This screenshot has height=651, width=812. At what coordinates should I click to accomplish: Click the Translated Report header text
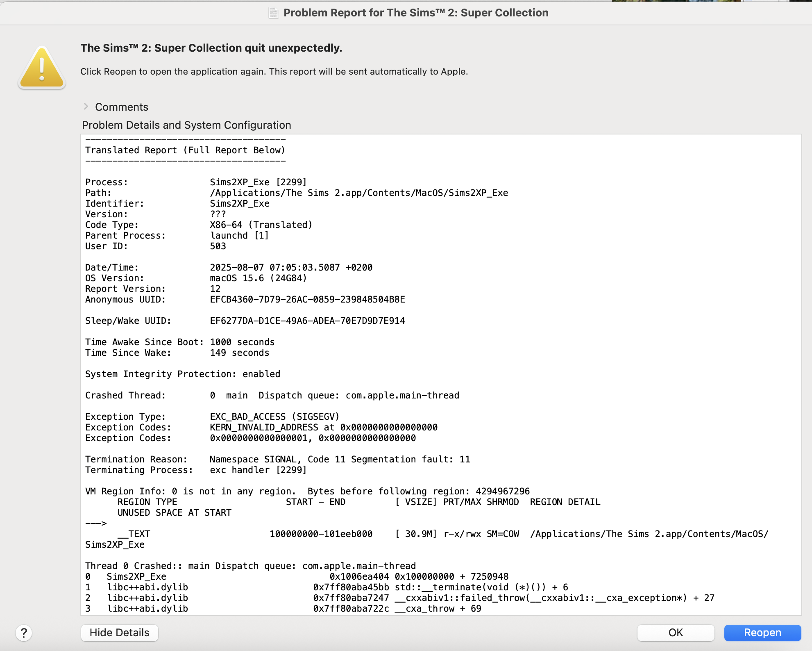(x=185, y=150)
